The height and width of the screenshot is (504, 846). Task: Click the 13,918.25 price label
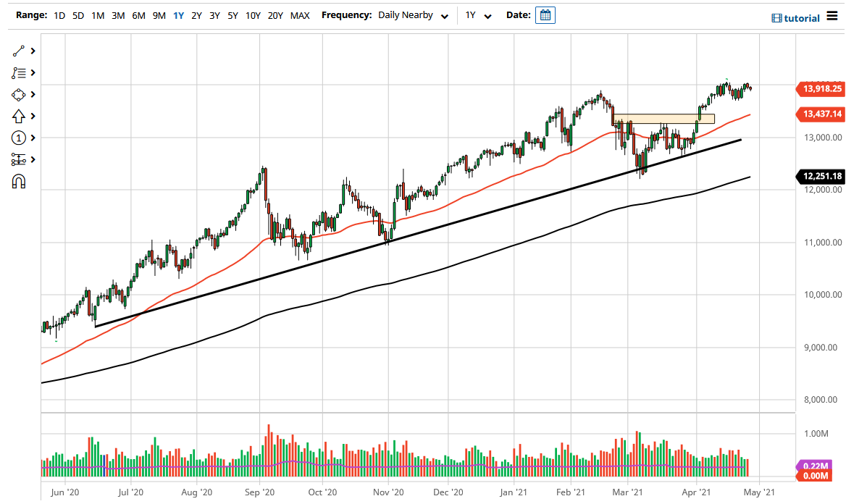[x=819, y=89]
